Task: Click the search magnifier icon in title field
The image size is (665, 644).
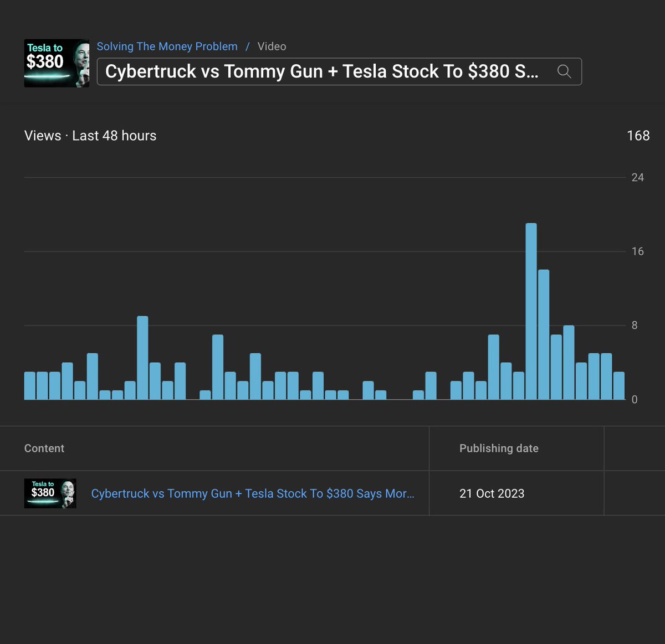Action: click(564, 71)
